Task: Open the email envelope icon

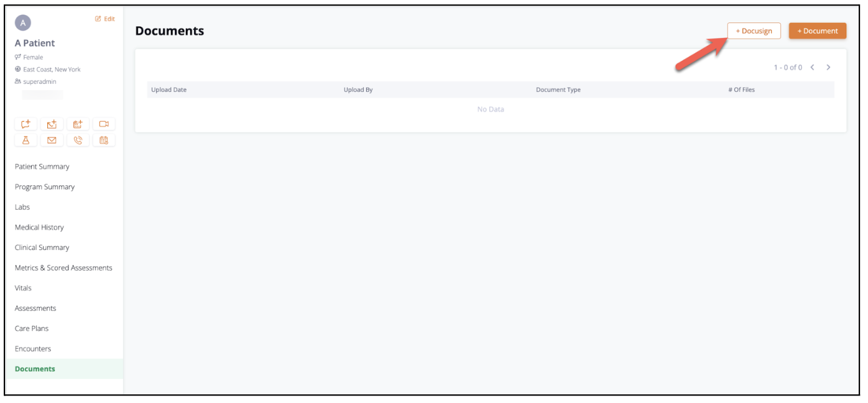Action: [x=52, y=140]
